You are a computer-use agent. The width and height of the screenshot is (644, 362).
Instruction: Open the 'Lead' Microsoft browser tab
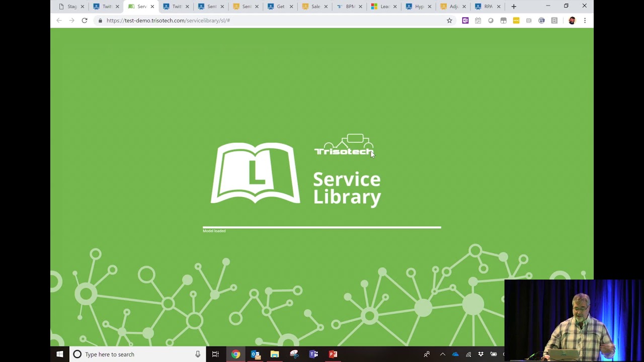coord(384,7)
